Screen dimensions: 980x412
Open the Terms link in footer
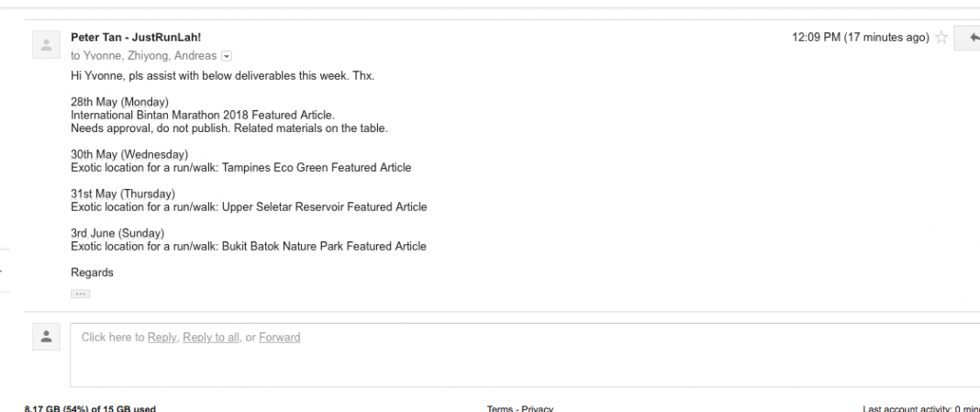tap(499, 408)
